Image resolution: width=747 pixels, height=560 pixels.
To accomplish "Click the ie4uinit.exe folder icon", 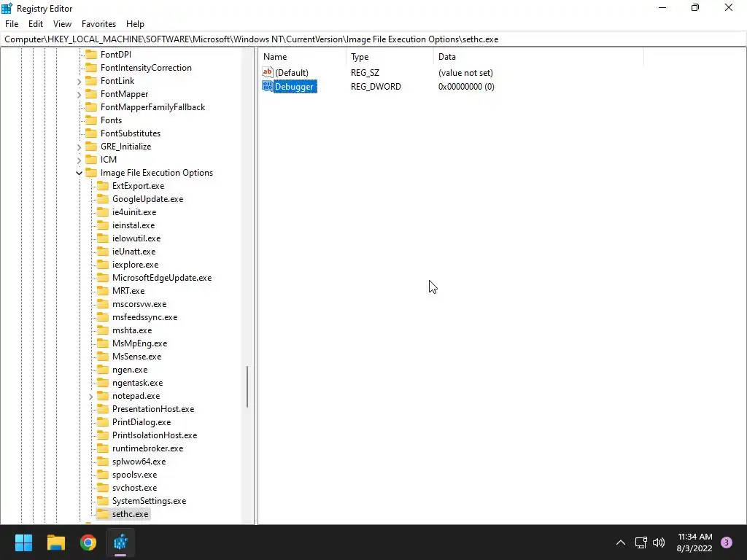I will coord(103,212).
